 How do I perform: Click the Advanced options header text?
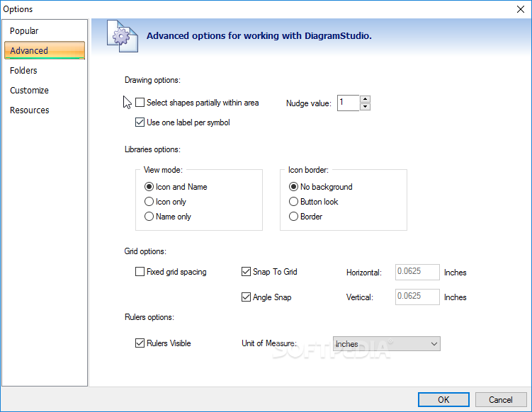(x=259, y=36)
